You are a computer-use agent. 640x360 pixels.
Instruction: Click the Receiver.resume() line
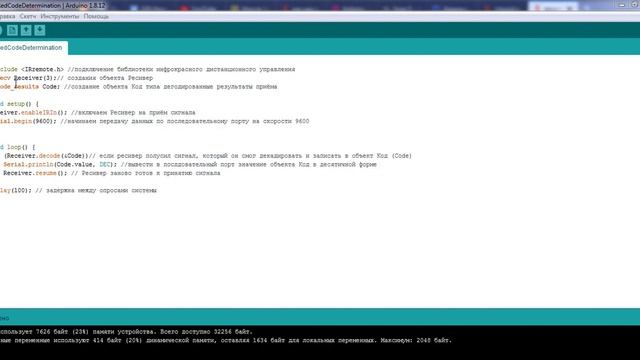tap(112, 173)
